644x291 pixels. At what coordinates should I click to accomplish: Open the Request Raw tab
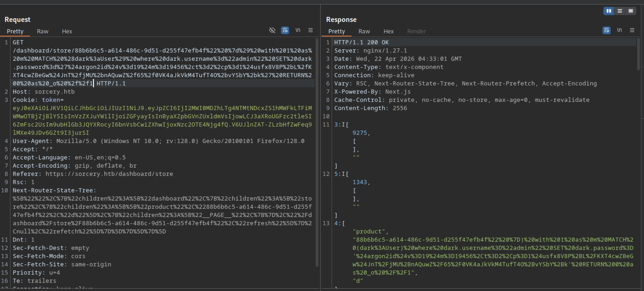point(43,31)
